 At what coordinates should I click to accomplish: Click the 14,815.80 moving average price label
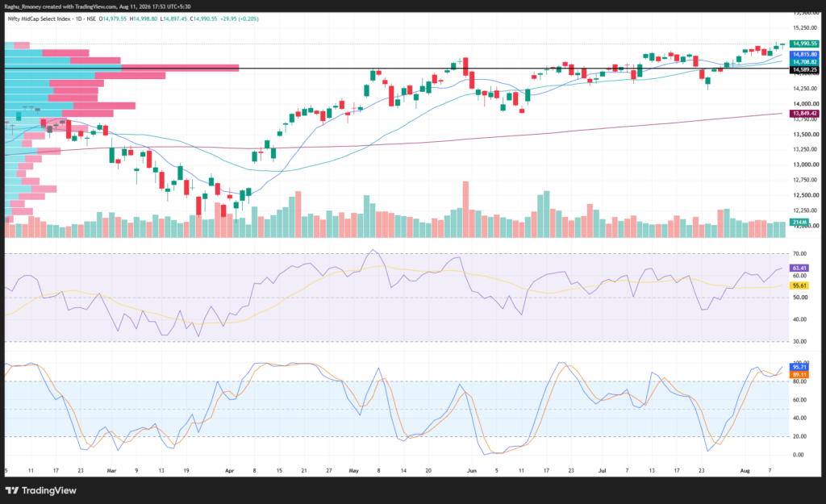point(804,54)
